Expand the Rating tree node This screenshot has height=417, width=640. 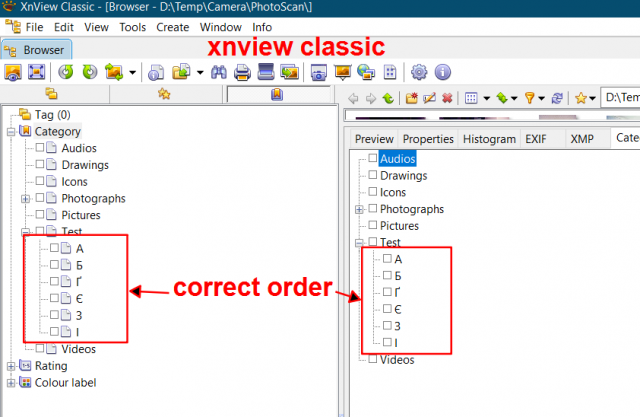pos(11,366)
